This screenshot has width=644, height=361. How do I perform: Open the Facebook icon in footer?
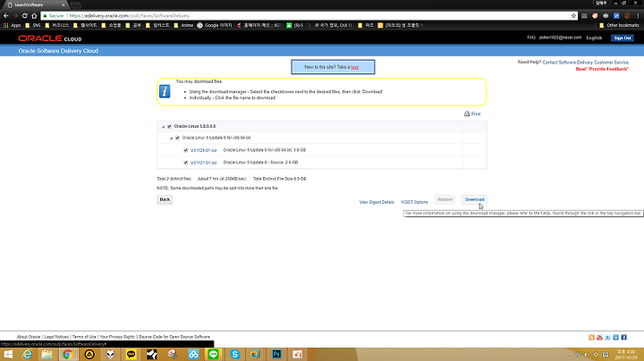[x=624, y=337]
